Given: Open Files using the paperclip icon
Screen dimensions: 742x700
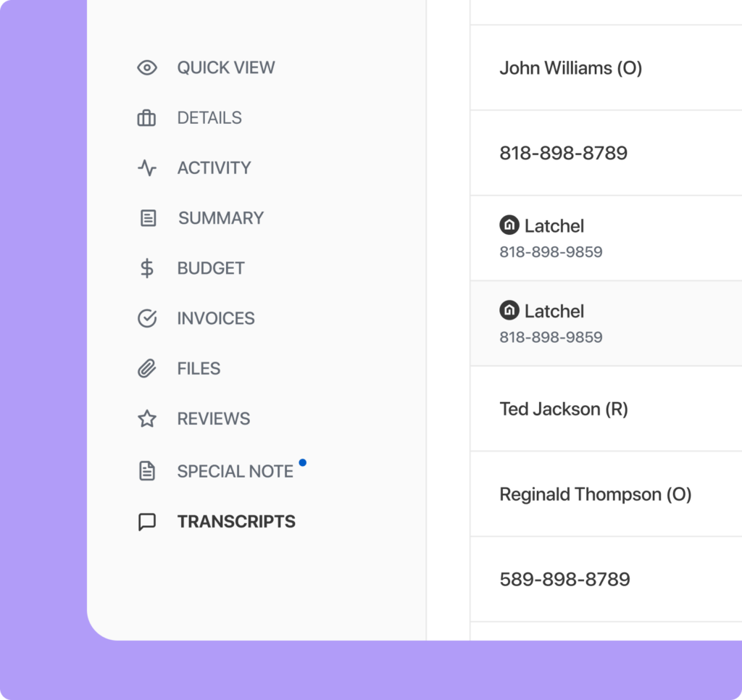Looking at the screenshot, I should [x=147, y=368].
